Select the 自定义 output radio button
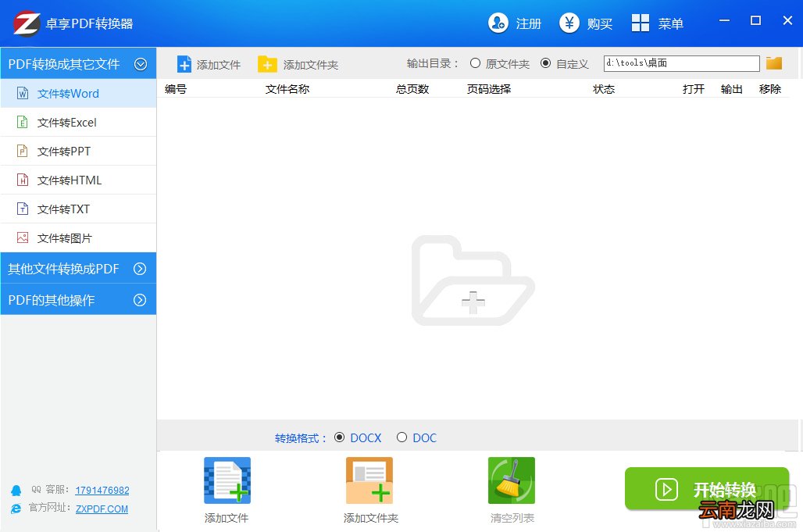Viewport: 803px width, 532px height. (546, 63)
